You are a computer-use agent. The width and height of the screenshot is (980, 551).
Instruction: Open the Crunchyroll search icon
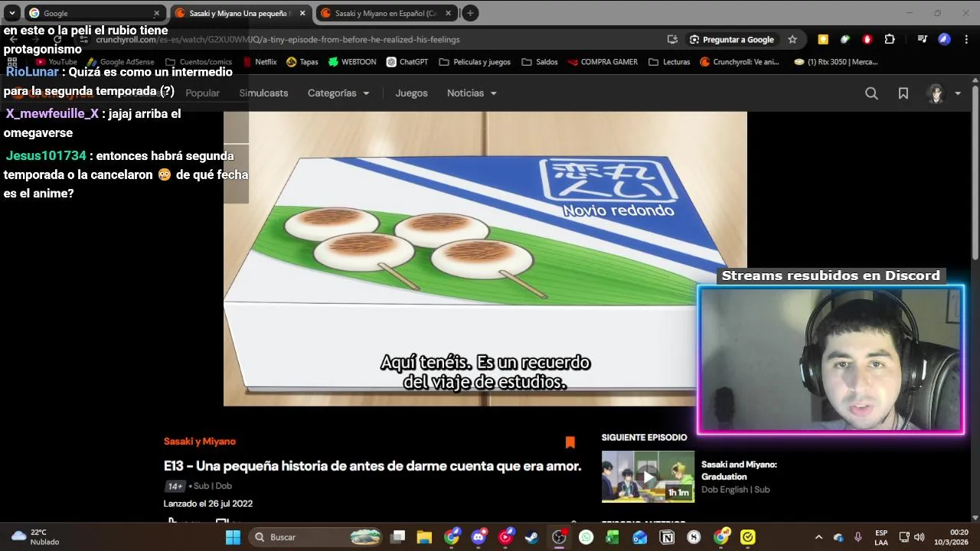coord(871,93)
